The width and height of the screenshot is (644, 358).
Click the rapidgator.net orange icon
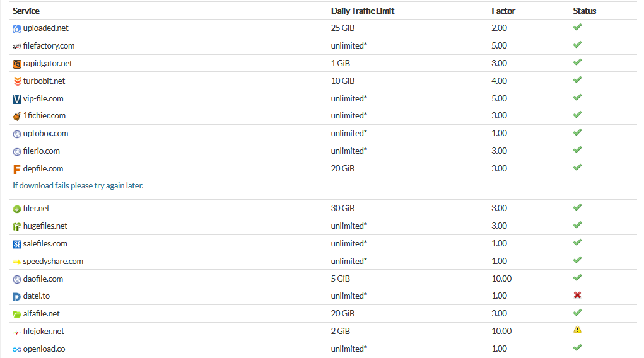(16, 64)
